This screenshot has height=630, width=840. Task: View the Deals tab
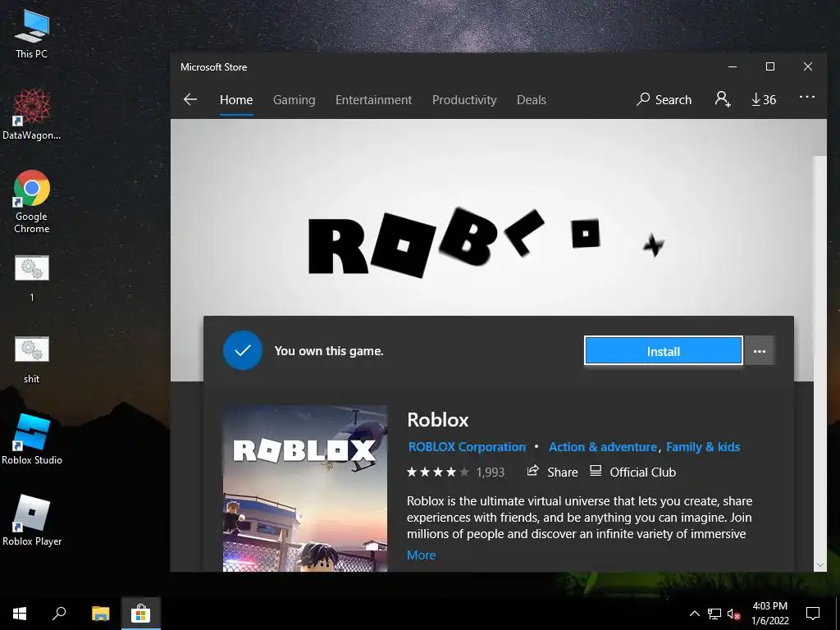tap(531, 99)
